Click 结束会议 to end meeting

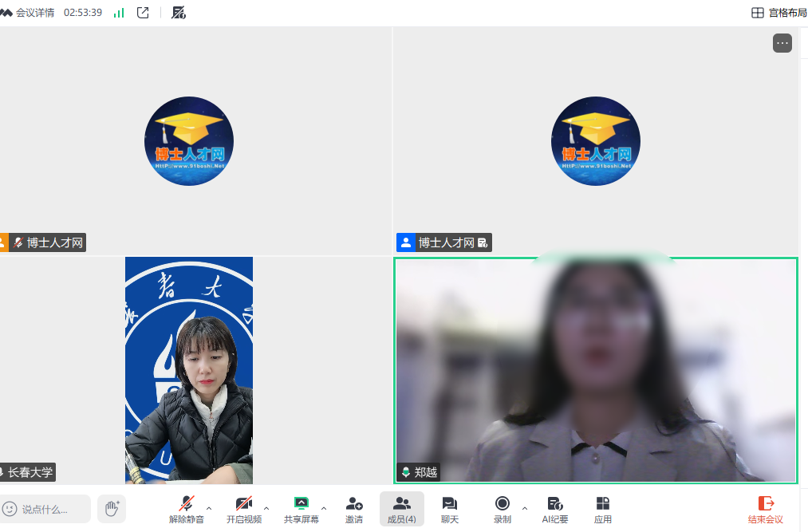click(766, 509)
